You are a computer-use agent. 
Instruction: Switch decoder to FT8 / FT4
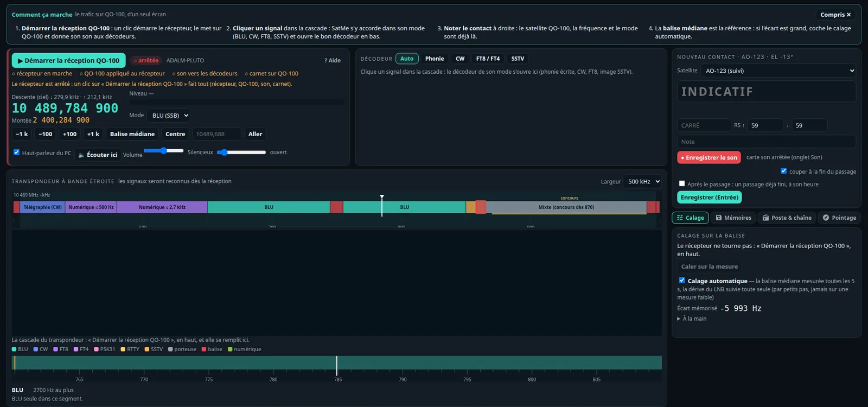point(488,59)
